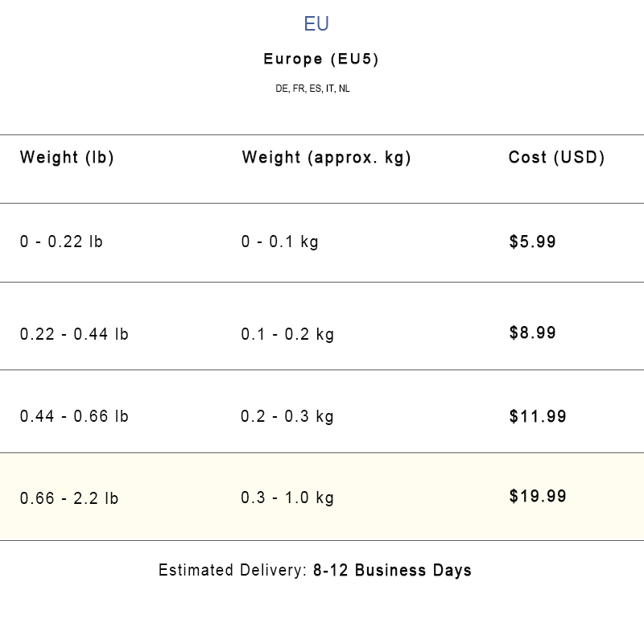Select the 0.2 - 0.3 kg cell
Image resolution: width=644 pixels, height=644 pixels.
click(x=287, y=416)
